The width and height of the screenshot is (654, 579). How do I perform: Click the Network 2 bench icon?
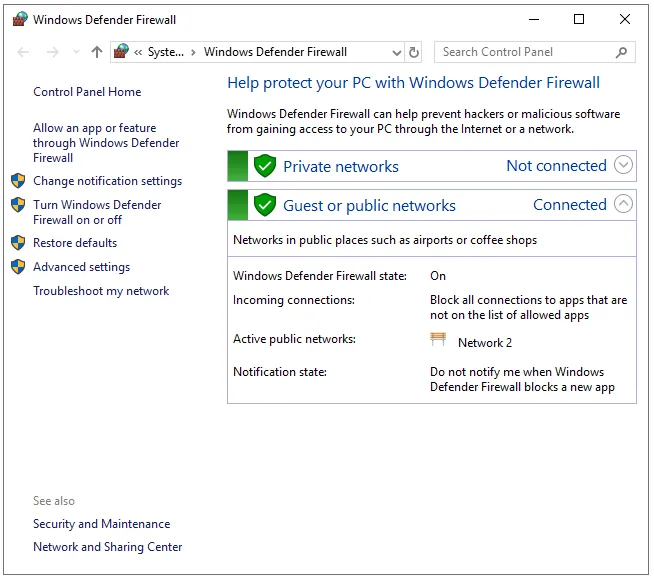(x=438, y=340)
